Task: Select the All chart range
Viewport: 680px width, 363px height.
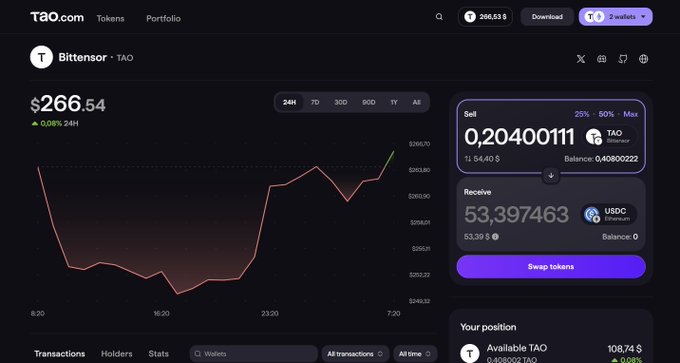Action: pos(416,102)
